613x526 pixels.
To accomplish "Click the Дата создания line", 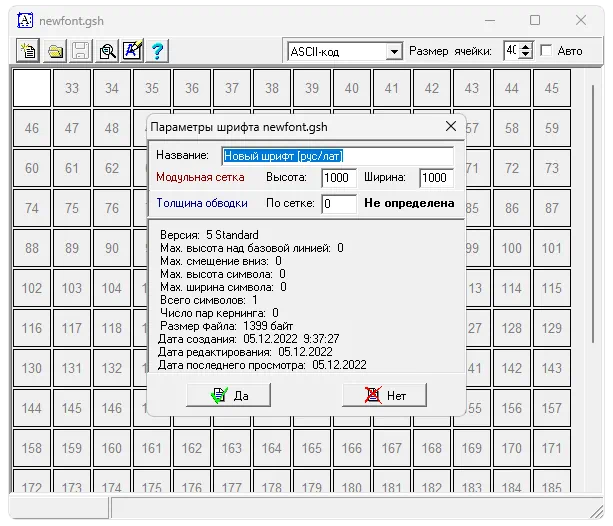I will click(x=249, y=339).
